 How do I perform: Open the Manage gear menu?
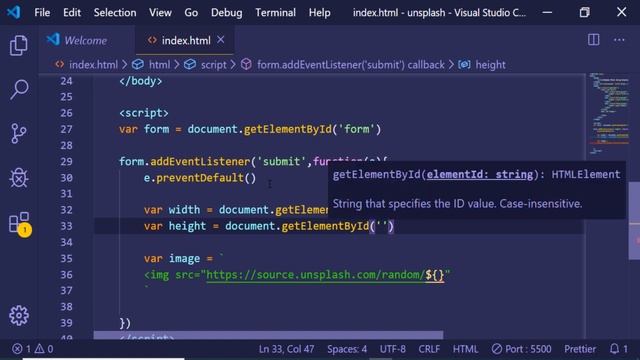[19, 316]
